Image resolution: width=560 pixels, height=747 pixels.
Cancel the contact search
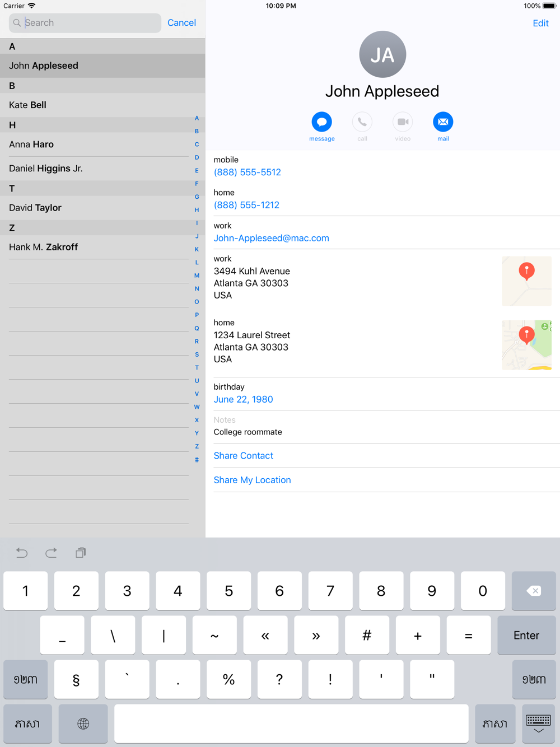(x=181, y=23)
